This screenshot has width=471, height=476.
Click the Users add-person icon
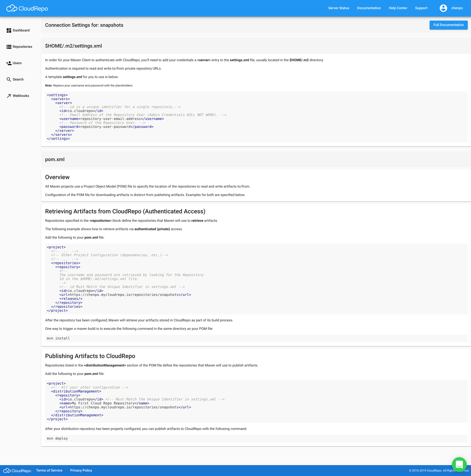coord(9,63)
